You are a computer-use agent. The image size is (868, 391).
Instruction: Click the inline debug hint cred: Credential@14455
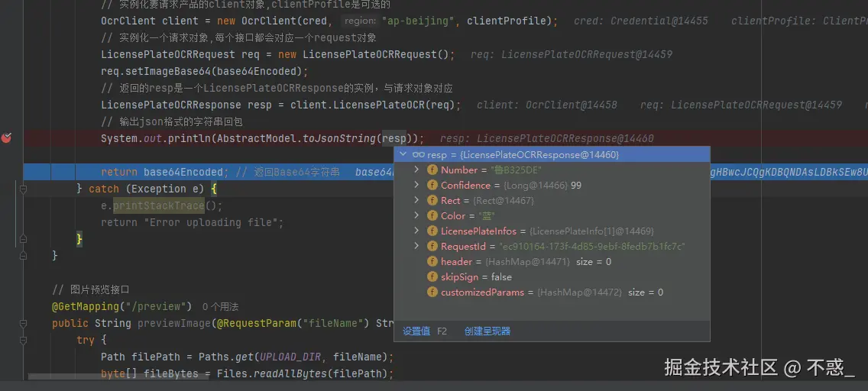pos(640,21)
